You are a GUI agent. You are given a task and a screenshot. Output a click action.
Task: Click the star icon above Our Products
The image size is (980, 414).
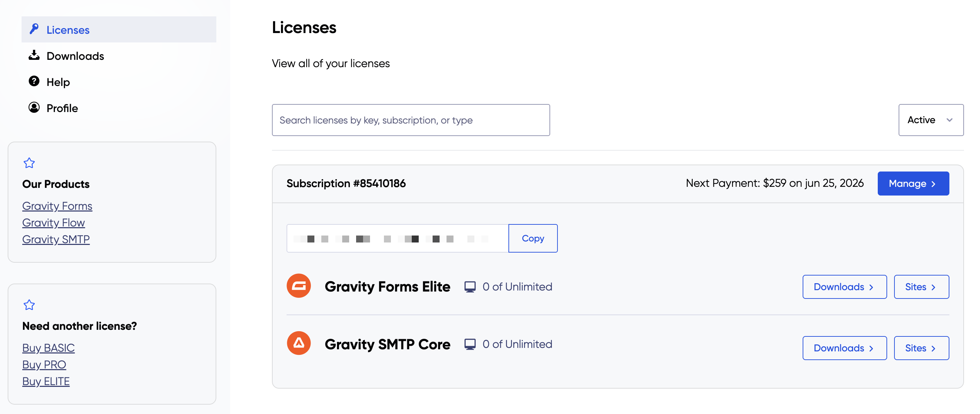[29, 163]
